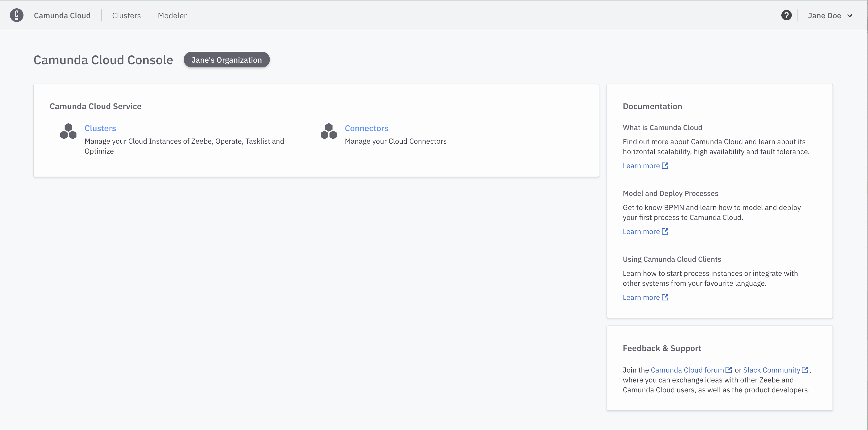868x430 pixels.
Task: Click the Connectors hexagon icon
Action: (x=329, y=131)
